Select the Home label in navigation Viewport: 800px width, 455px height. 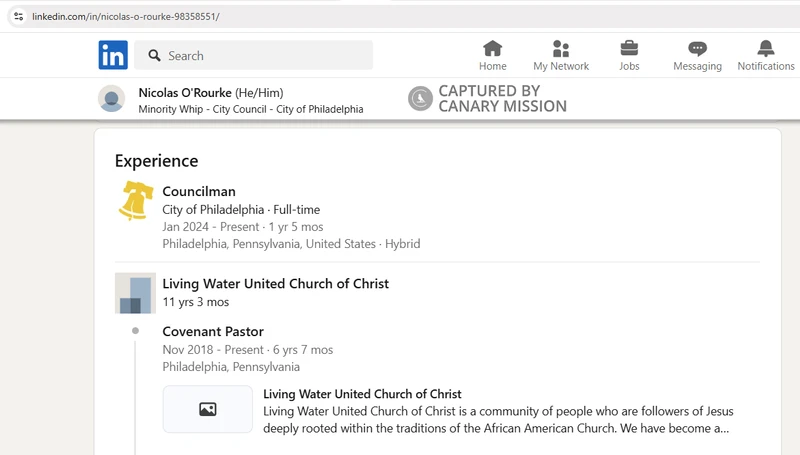pos(493,66)
